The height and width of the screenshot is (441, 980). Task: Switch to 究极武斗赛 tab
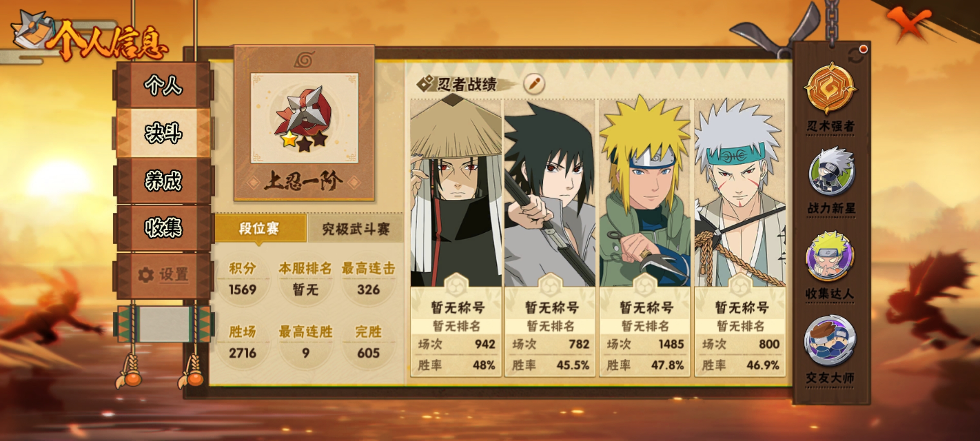(355, 229)
